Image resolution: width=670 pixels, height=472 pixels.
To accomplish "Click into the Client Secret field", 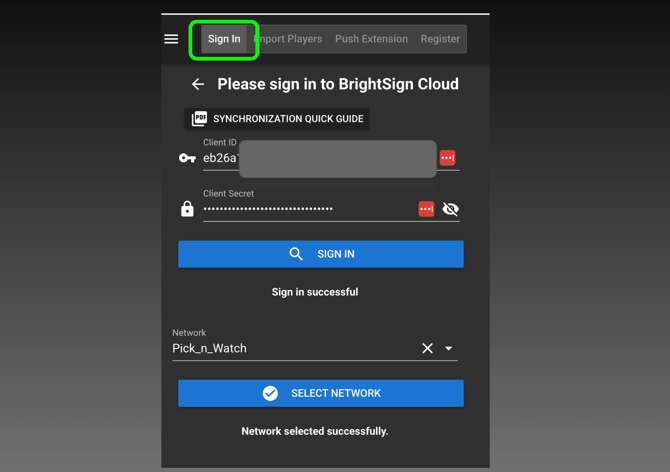I will [305, 209].
